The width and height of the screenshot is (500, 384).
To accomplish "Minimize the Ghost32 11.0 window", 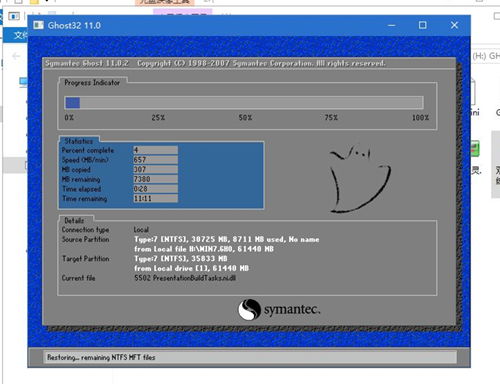I will (392, 25).
